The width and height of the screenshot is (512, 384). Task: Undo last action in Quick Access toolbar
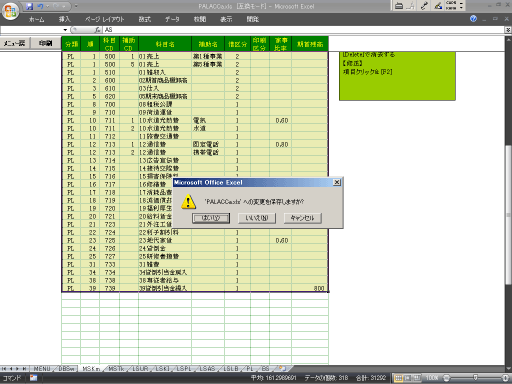click(40, 6)
